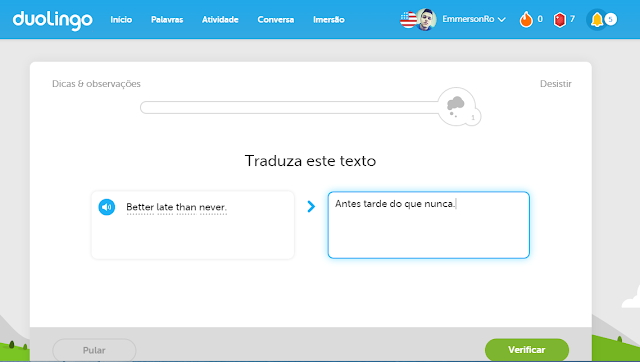Click the word "never." for hints
The width and height of the screenshot is (640, 362).
tap(213, 207)
